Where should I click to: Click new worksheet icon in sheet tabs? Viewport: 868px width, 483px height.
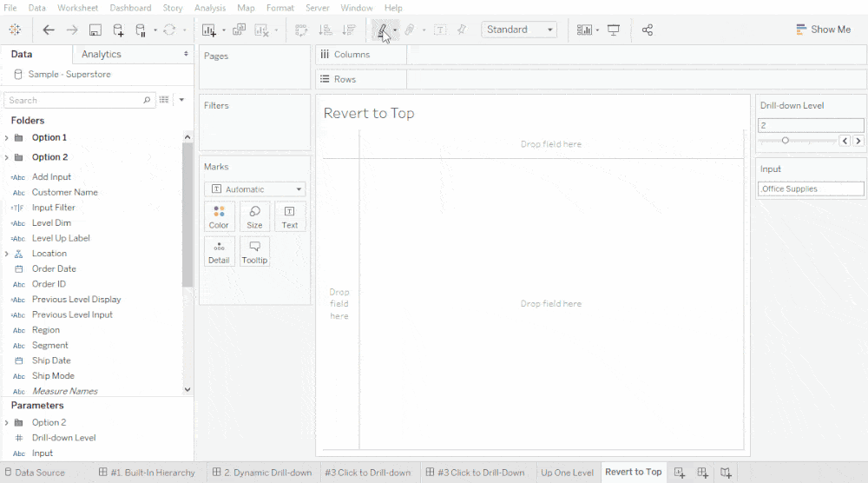point(680,473)
